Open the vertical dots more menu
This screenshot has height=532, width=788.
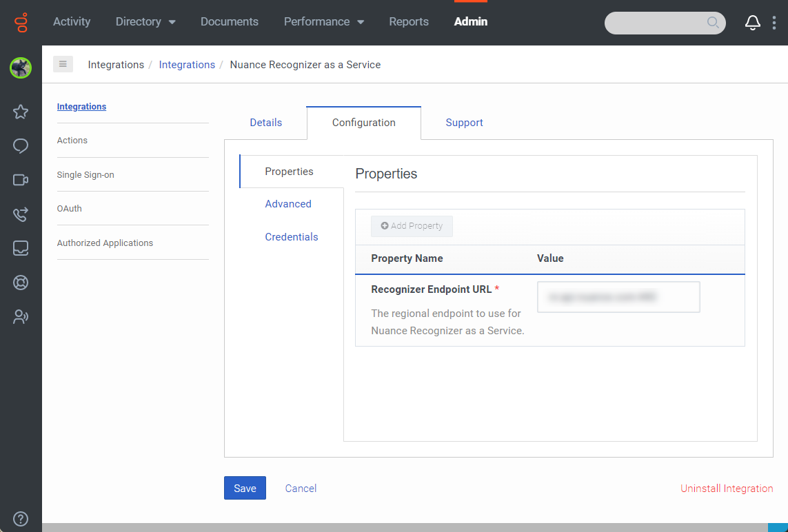[774, 23]
